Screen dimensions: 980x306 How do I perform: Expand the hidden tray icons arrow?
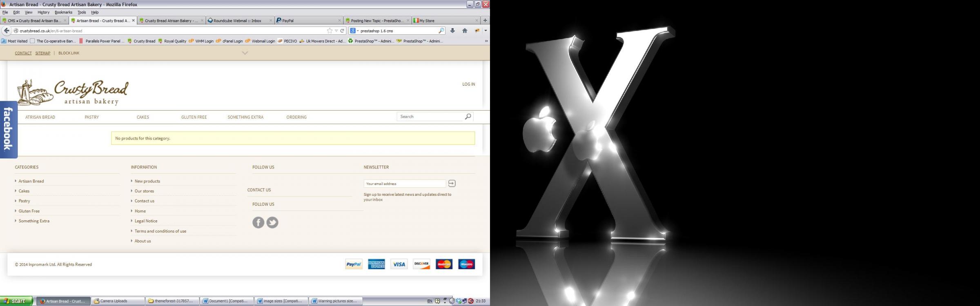[x=452, y=301]
